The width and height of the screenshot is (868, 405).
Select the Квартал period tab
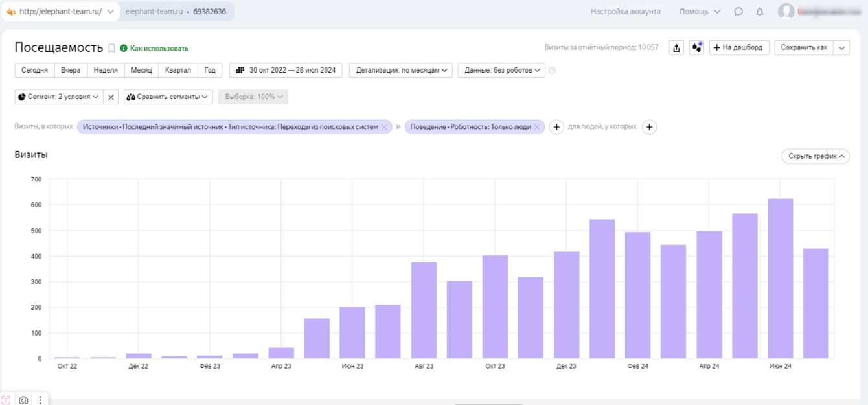point(177,71)
